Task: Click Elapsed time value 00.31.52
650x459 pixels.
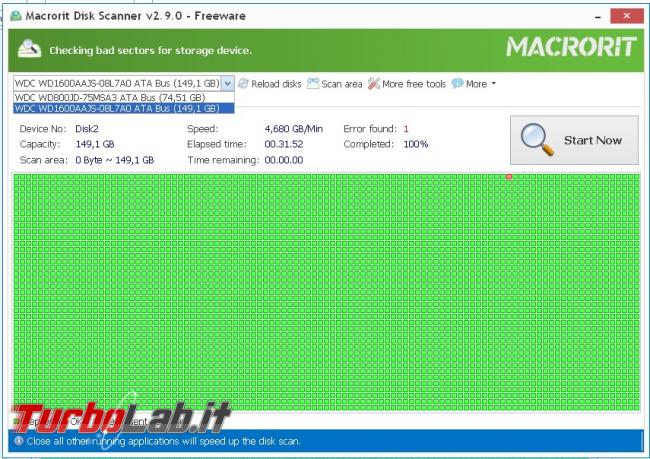Action: coord(284,144)
